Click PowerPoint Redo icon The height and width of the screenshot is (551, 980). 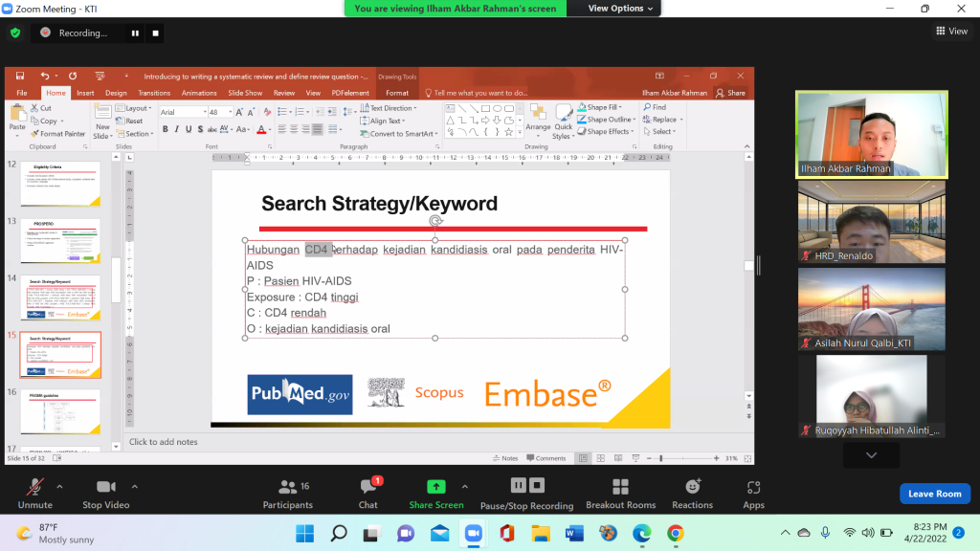click(73, 77)
